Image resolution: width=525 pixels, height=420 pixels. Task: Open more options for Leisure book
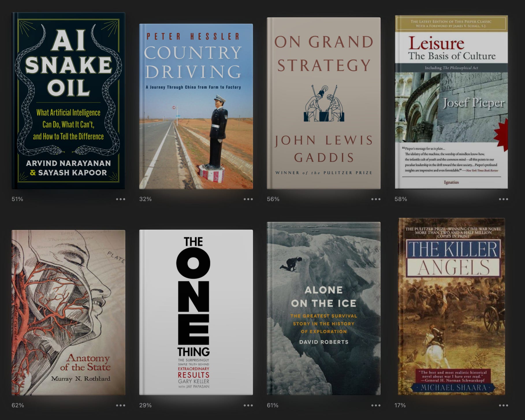(x=503, y=199)
